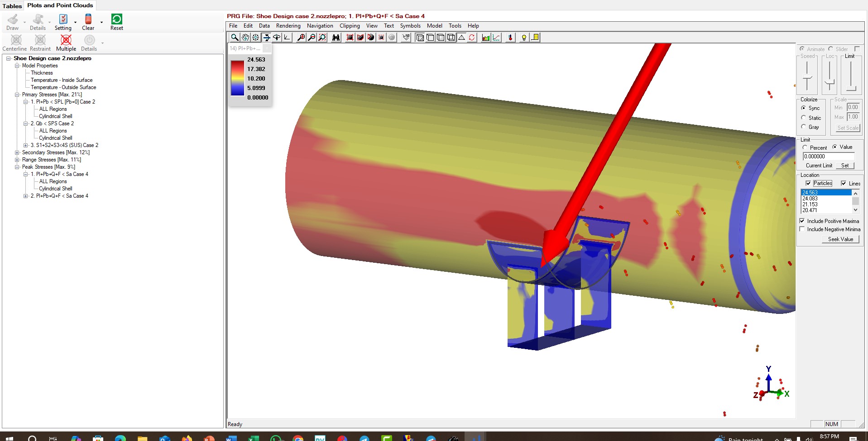This screenshot has width=868, height=441.
Task: Click the binoculars find icon
Action: pos(336,38)
